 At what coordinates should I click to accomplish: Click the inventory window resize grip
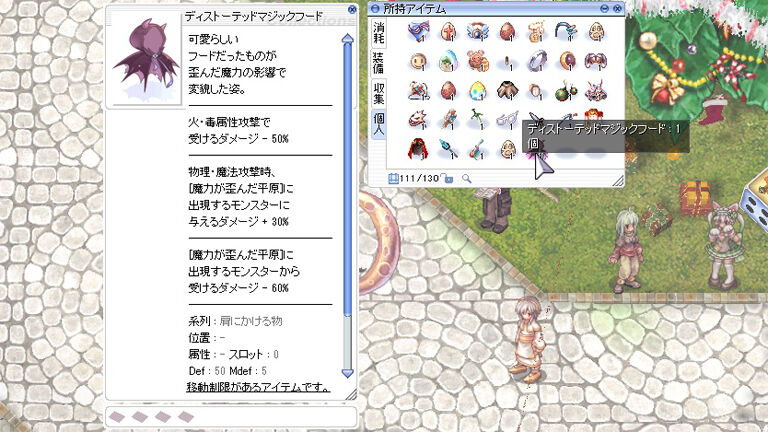(619, 181)
